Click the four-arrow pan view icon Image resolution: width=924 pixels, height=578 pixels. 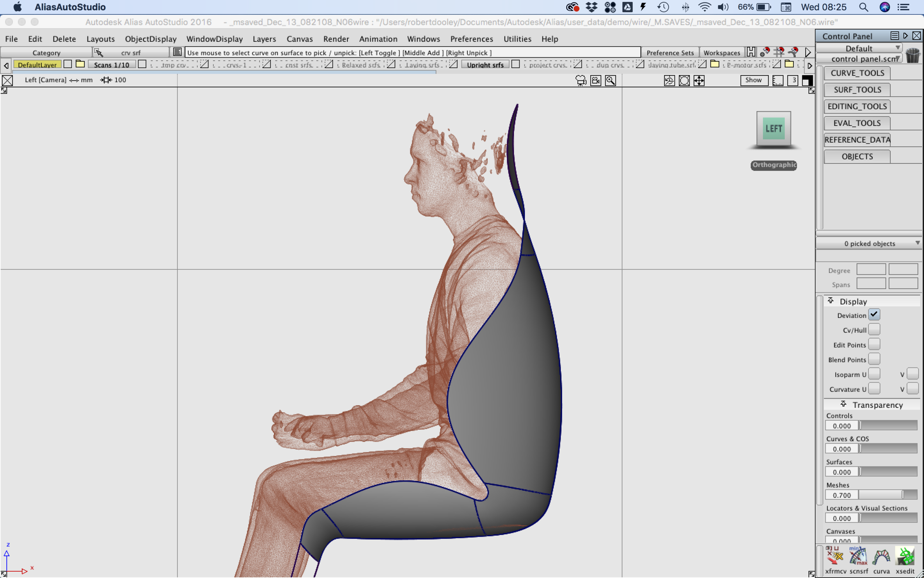point(699,80)
